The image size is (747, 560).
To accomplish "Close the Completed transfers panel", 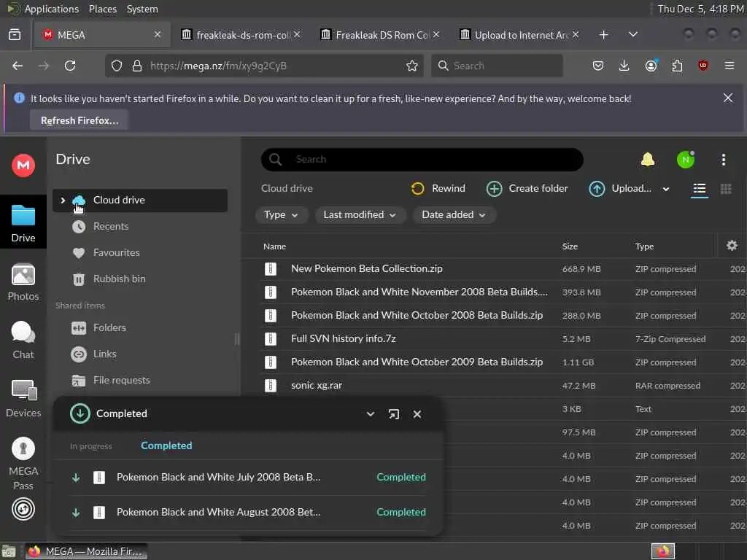I will pyautogui.click(x=417, y=414).
